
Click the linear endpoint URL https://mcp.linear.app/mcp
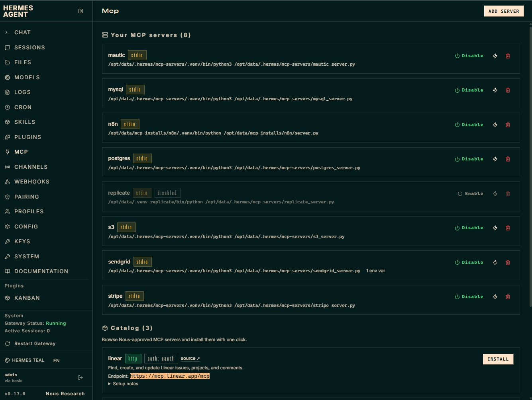click(170, 376)
